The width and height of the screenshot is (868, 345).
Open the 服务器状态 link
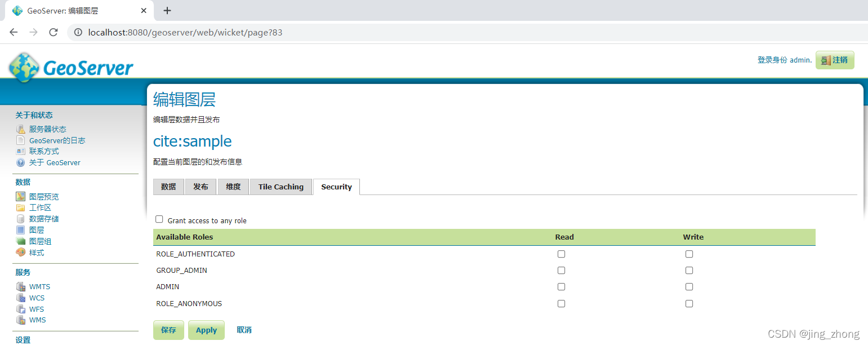coord(48,129)
